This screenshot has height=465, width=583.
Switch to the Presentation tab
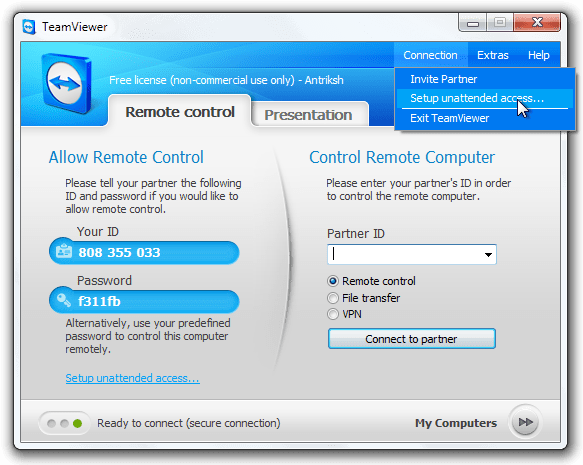pyautogui.click(x=308, y=115)
